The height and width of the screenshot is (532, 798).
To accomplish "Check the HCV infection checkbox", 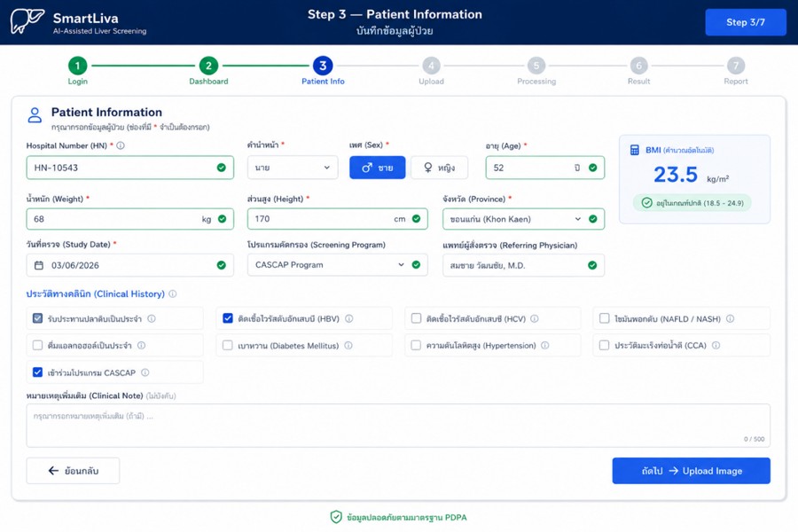I will 417,318.
